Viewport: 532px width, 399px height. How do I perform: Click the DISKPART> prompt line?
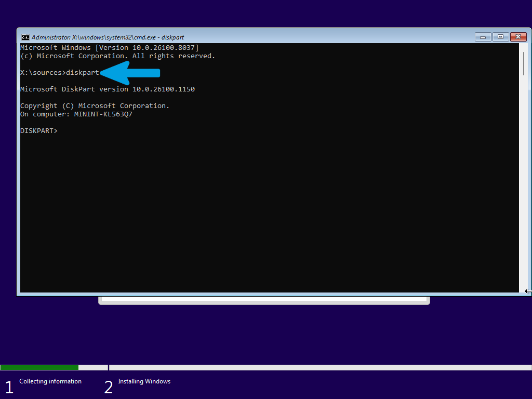tap(38, 130)
